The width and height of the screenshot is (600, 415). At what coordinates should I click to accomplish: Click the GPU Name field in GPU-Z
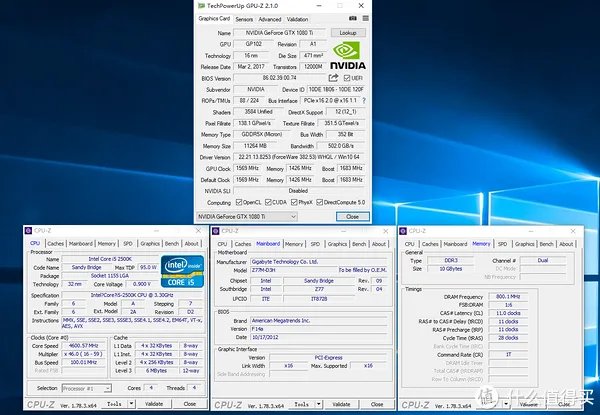(279, 33)
